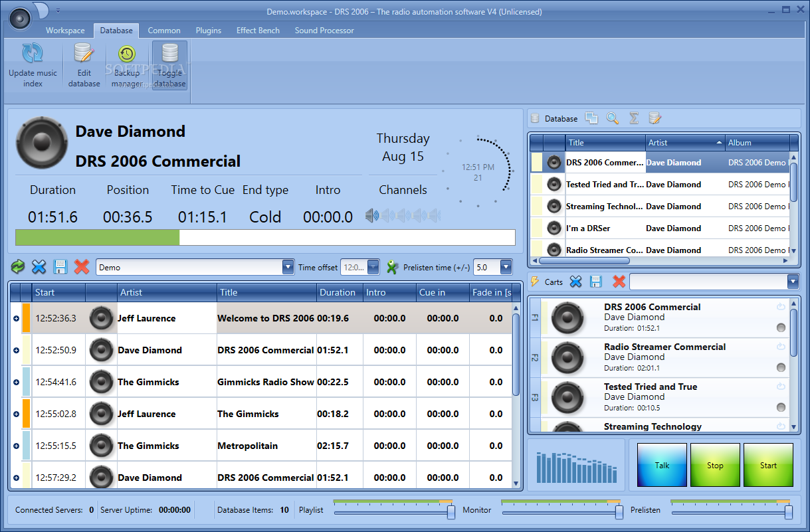
Task: Click the database edit pencil toolbar icon
Action: (655, 118)
